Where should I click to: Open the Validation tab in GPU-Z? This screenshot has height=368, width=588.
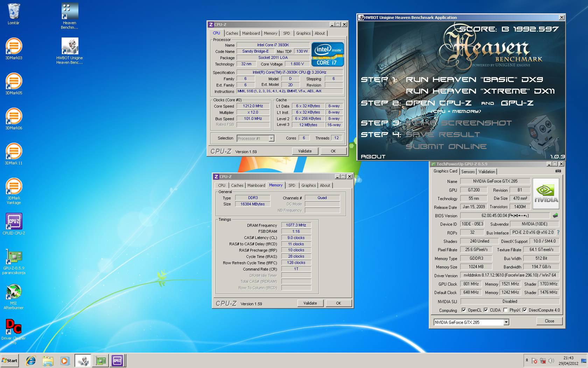487,171
